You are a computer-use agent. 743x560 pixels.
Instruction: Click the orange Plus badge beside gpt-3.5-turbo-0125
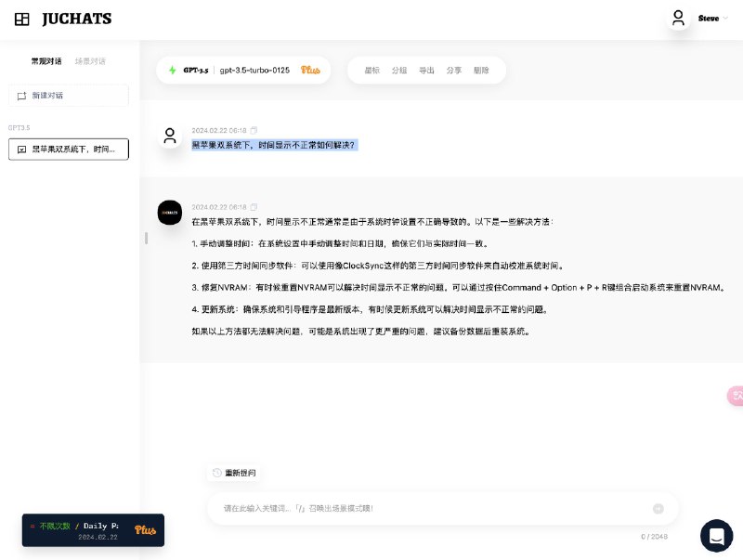point(310,71)
